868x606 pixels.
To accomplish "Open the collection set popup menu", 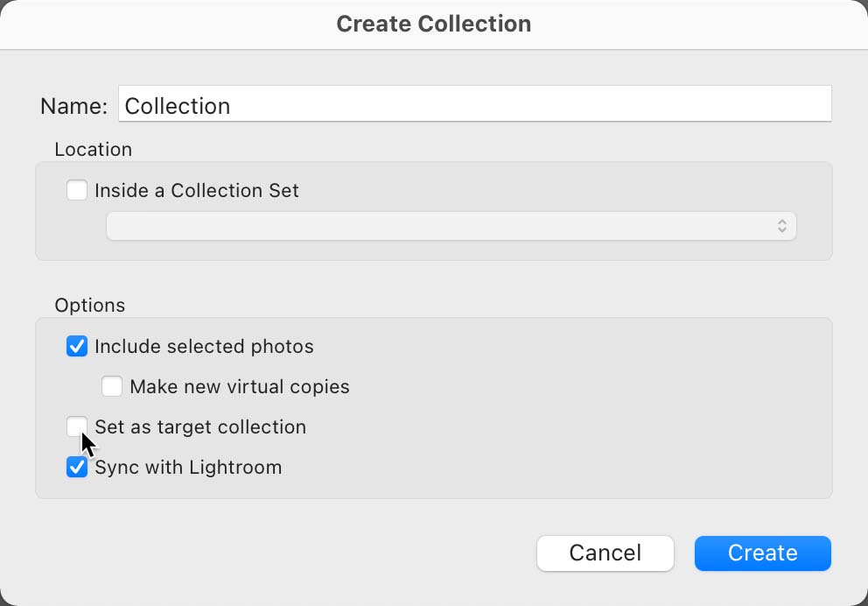I will (x=451, y=226).
